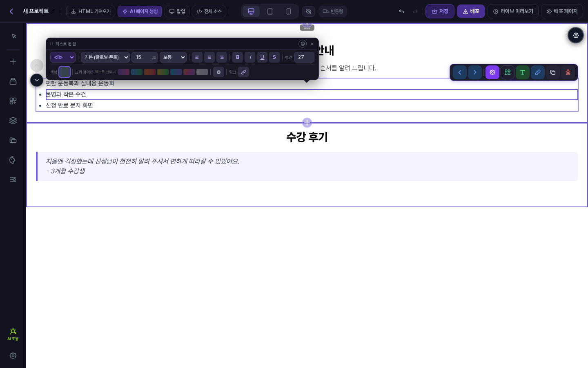This screenshot has height=368, width=588.
Task: Open the 기본 (글로벌 폰트) font dropdown
Action: pos(105,57)
